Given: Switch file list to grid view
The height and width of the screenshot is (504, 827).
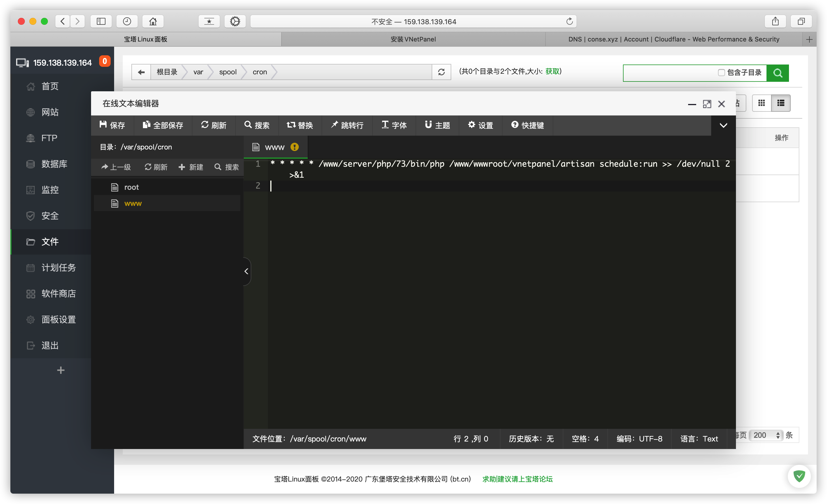Looking at the screenshot, I should 762,103.
